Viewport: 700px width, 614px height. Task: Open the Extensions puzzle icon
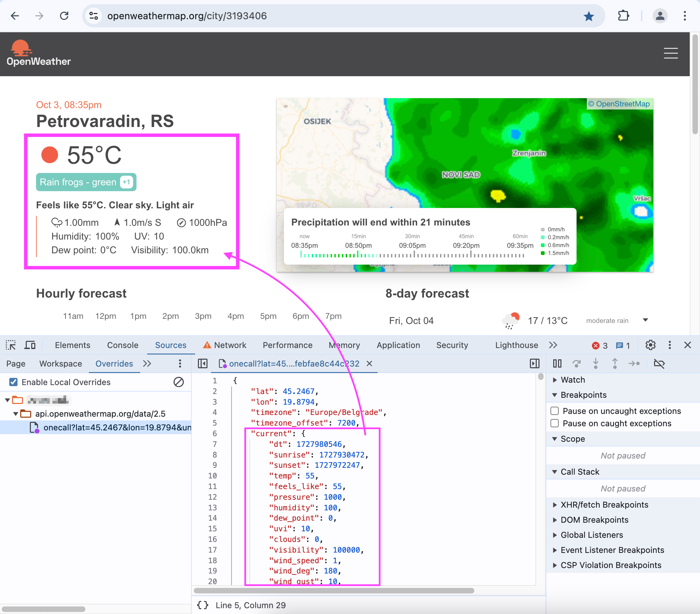tap(623, 16)
